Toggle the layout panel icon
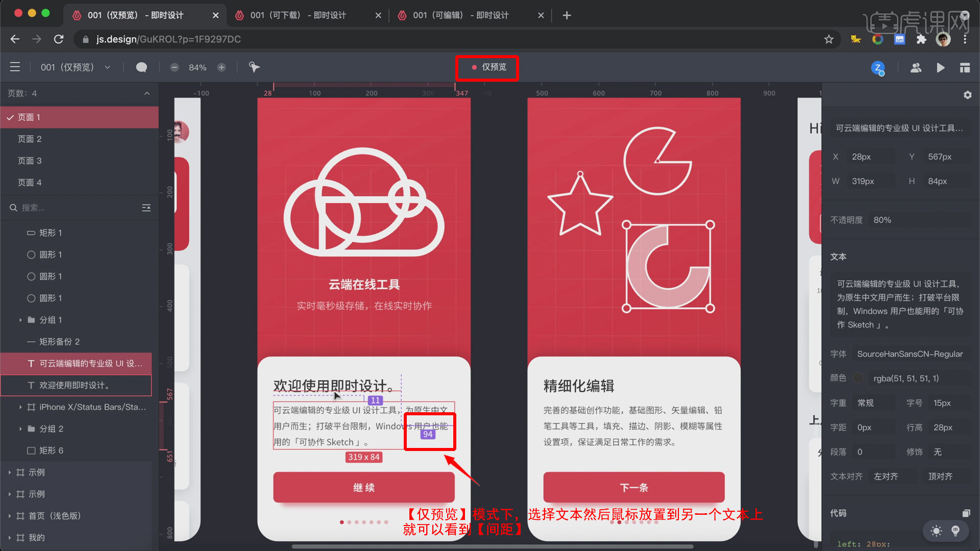This screenshot has height=551, width=980. 965,67
